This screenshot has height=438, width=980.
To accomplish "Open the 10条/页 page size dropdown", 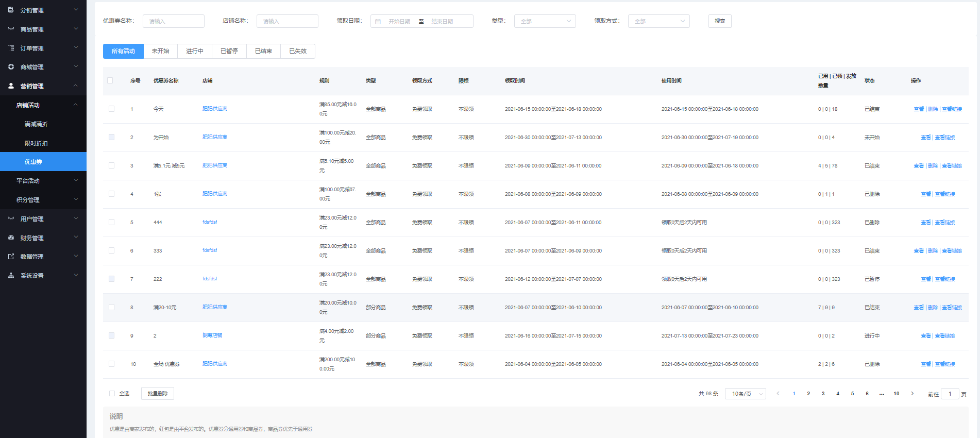I will [745, 394].
